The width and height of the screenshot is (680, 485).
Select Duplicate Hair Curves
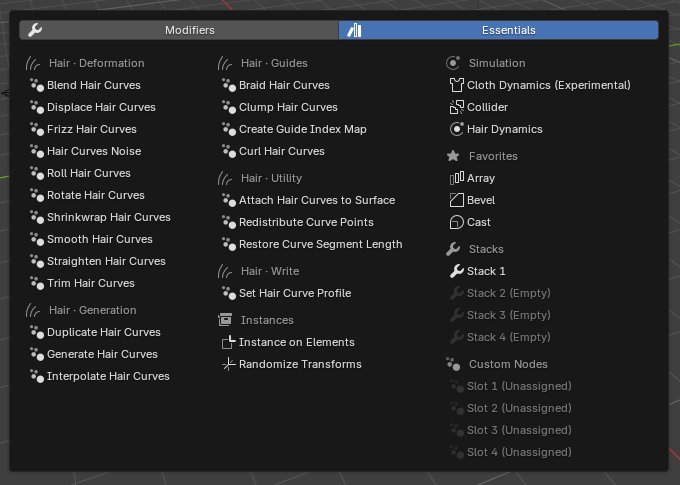click(104, 332)
